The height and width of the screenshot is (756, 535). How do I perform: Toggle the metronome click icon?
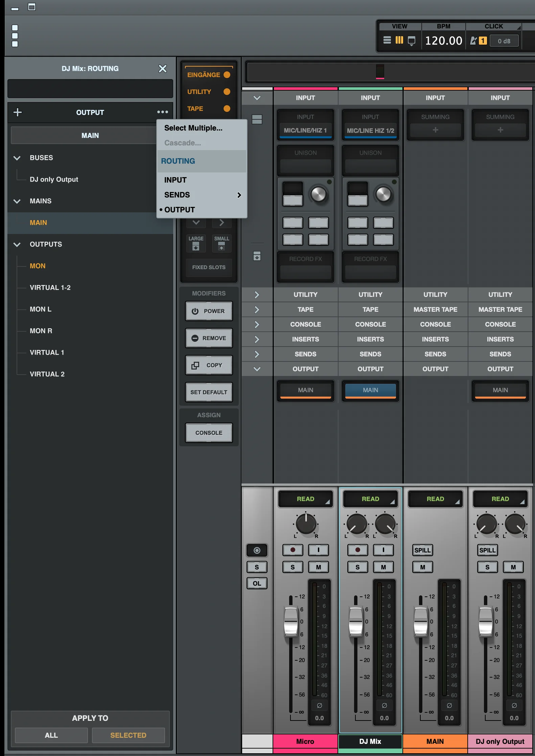473,41
